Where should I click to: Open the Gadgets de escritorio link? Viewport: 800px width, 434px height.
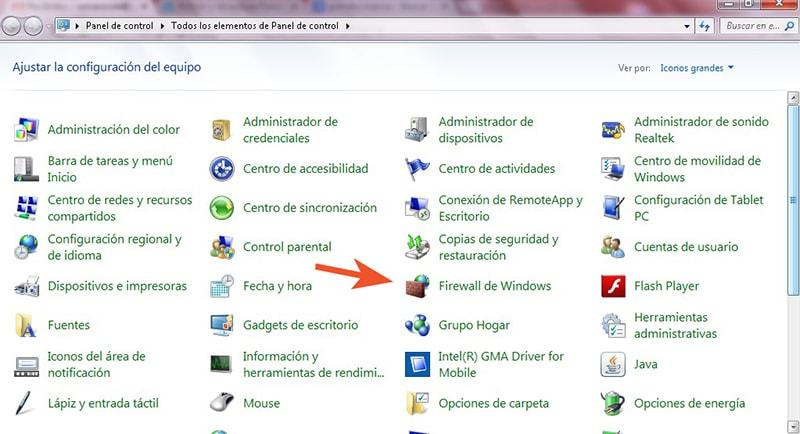pos(301,325)
